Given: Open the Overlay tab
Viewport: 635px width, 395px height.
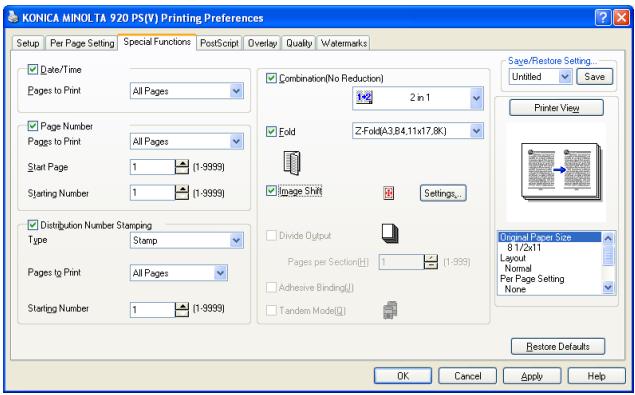Looking at the screenshot, I should [262, 43].
